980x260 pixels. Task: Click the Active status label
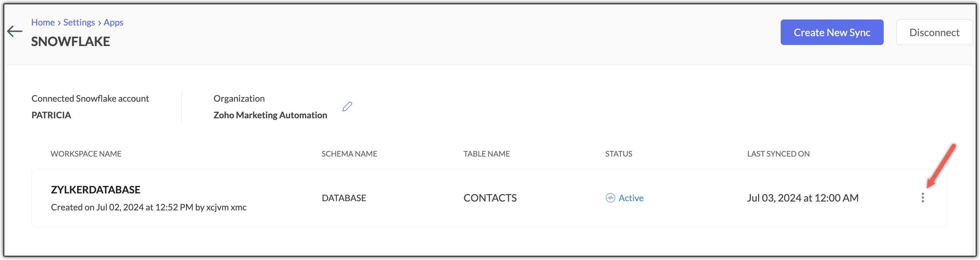tap(631, 198)
